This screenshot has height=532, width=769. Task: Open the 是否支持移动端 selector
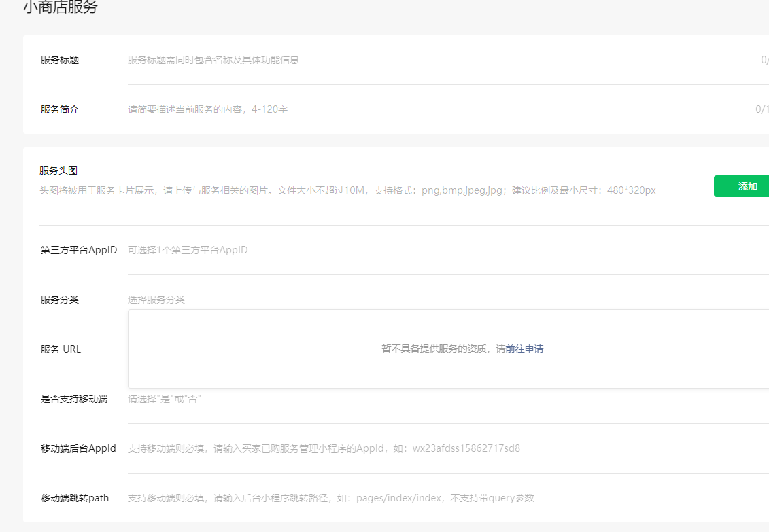click(x=448, y=399)
